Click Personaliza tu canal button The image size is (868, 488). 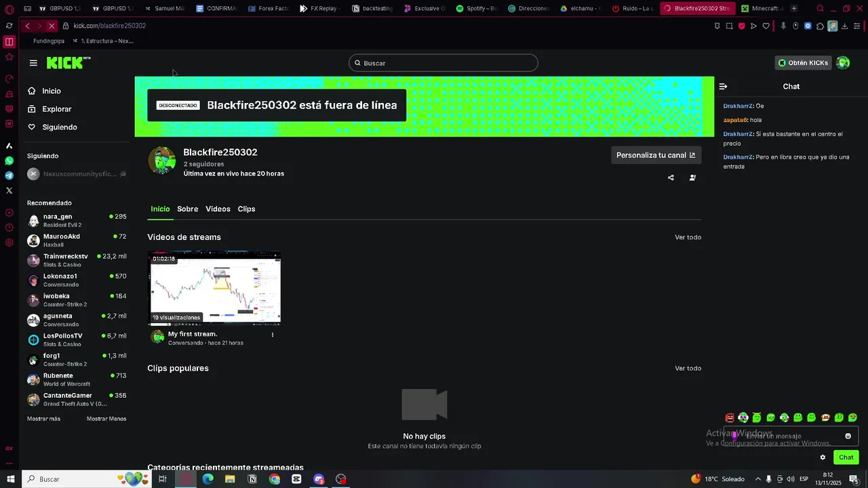(656, 155)
